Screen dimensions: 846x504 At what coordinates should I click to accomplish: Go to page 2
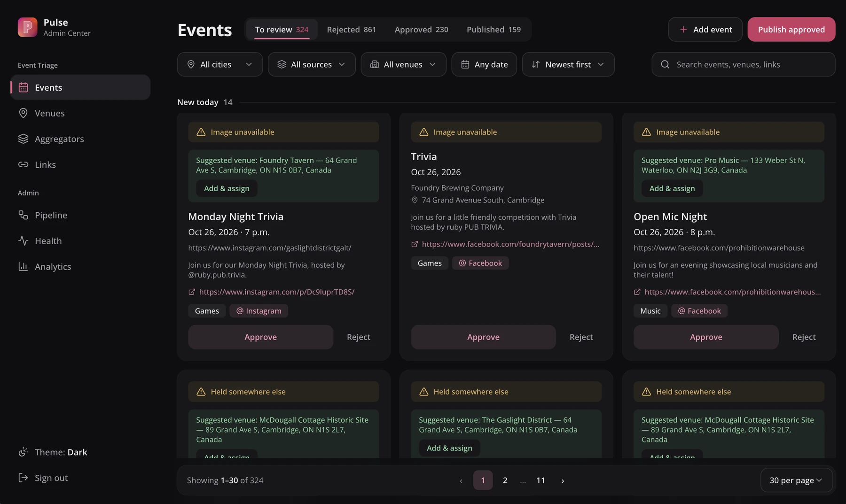pos(505,481)
